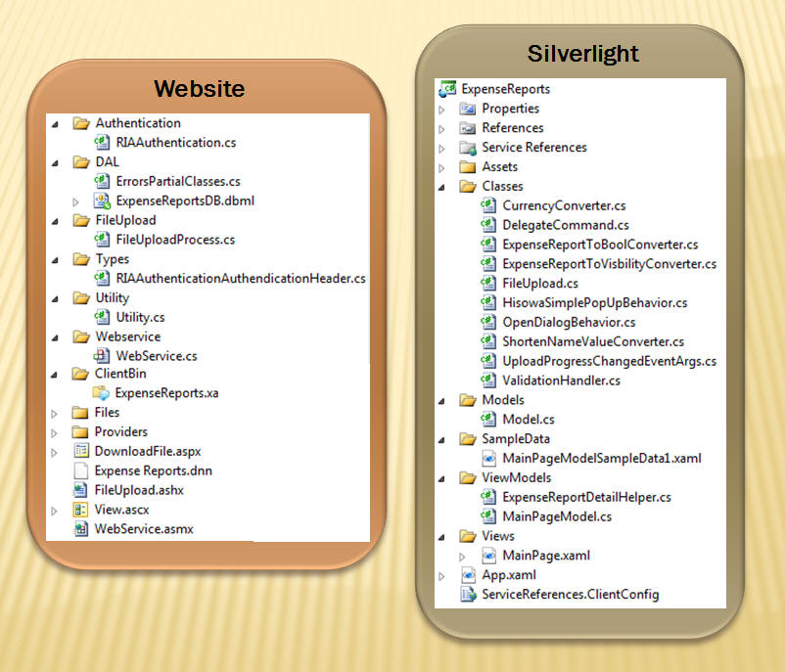Expand the Providers folder
Viewport: 785px width, 672px height.
(55, 432)
